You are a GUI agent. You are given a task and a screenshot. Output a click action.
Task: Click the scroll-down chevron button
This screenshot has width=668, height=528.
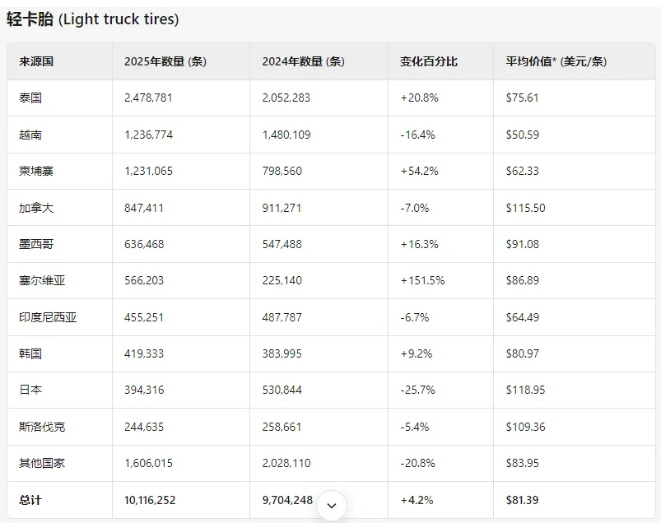[x=331, y=506]
